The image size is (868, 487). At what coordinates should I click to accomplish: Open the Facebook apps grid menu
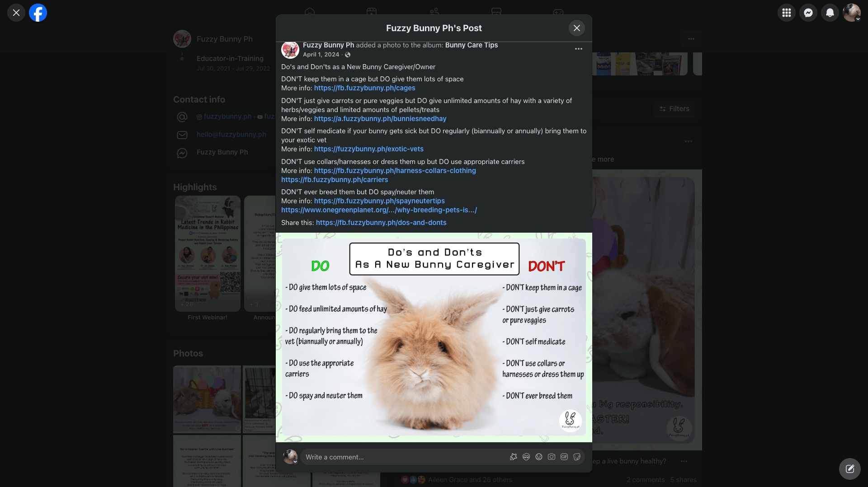[x=787, y=13]
